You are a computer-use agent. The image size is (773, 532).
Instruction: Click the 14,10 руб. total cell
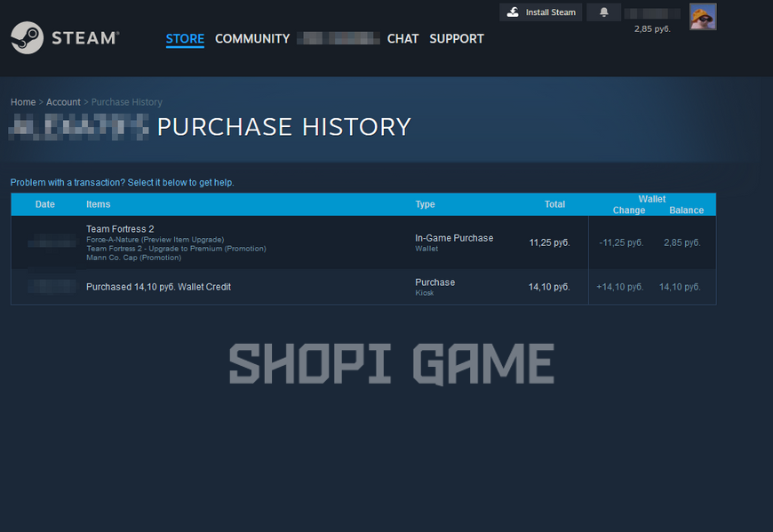click(x=549, y=287)
